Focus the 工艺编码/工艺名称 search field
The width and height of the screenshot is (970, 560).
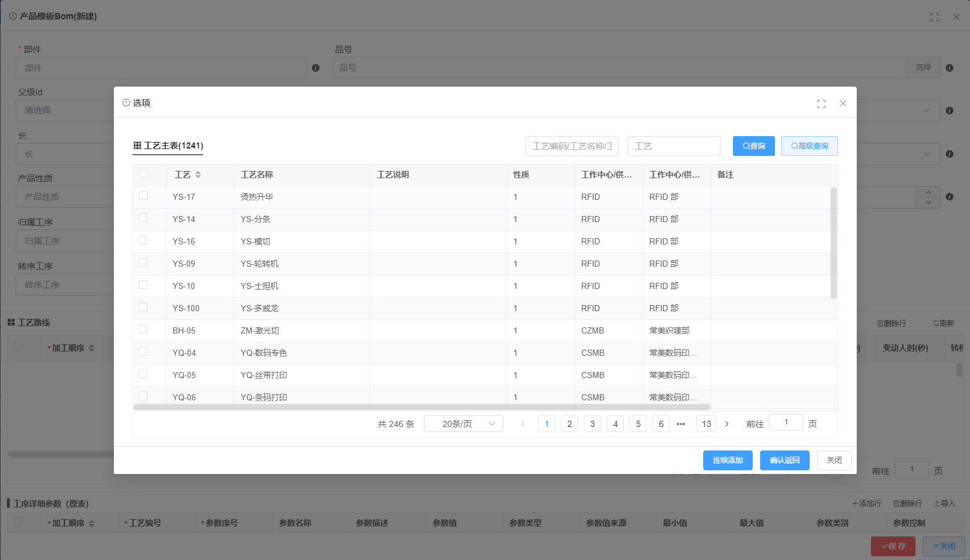572,146
